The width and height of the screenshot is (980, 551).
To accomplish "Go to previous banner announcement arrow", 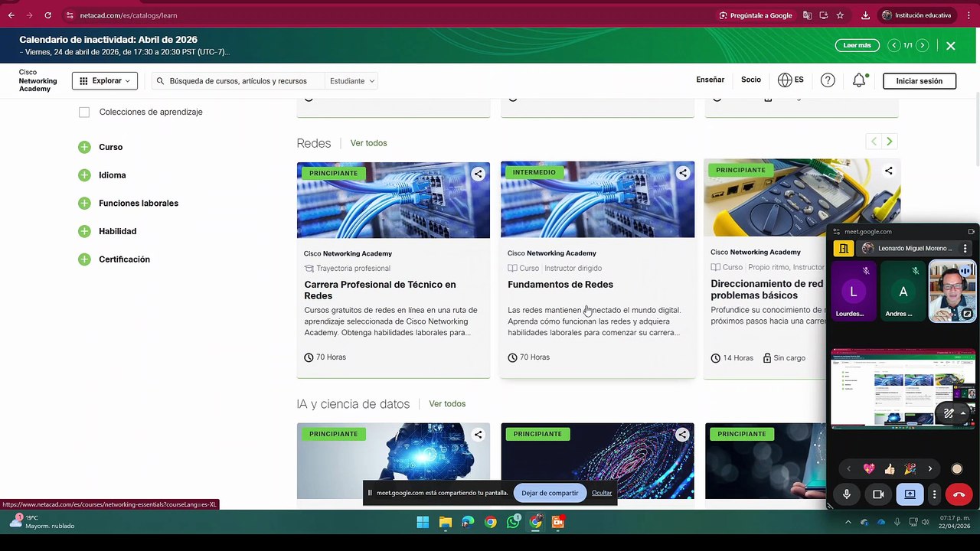I will 893,46.
